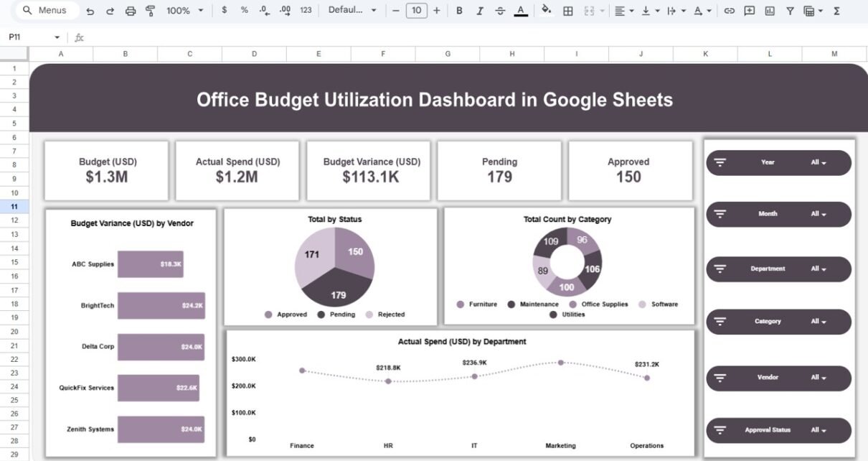Open the 100% zoom dropdown
868x461 pixels.
coord(184,11)
